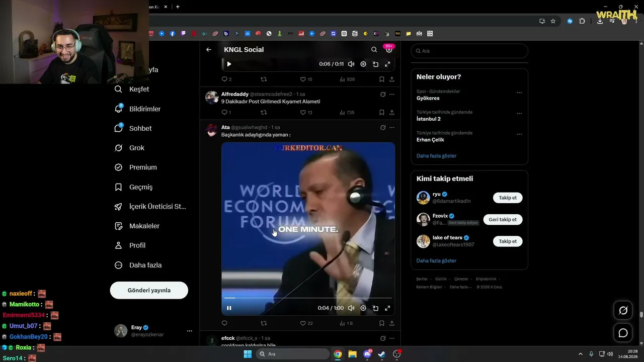Show more trends under Neler oluyor
644x362 pixels.
(437, 156)
